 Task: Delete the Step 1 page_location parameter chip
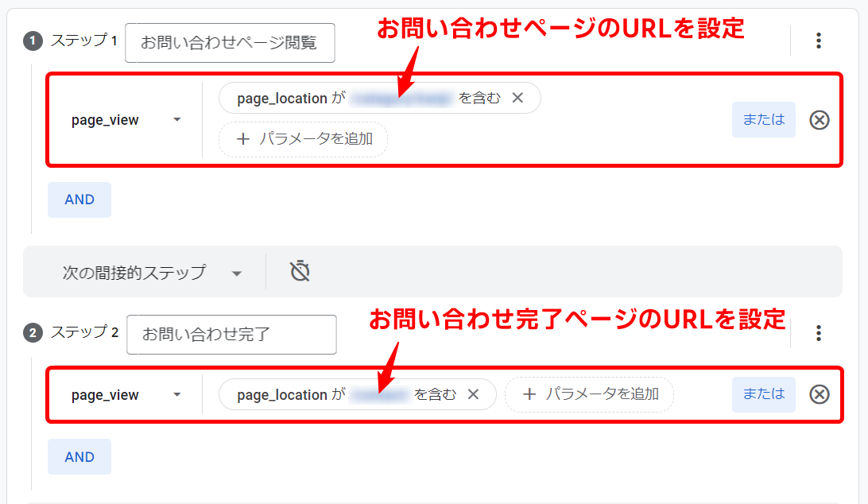[517, 99]
